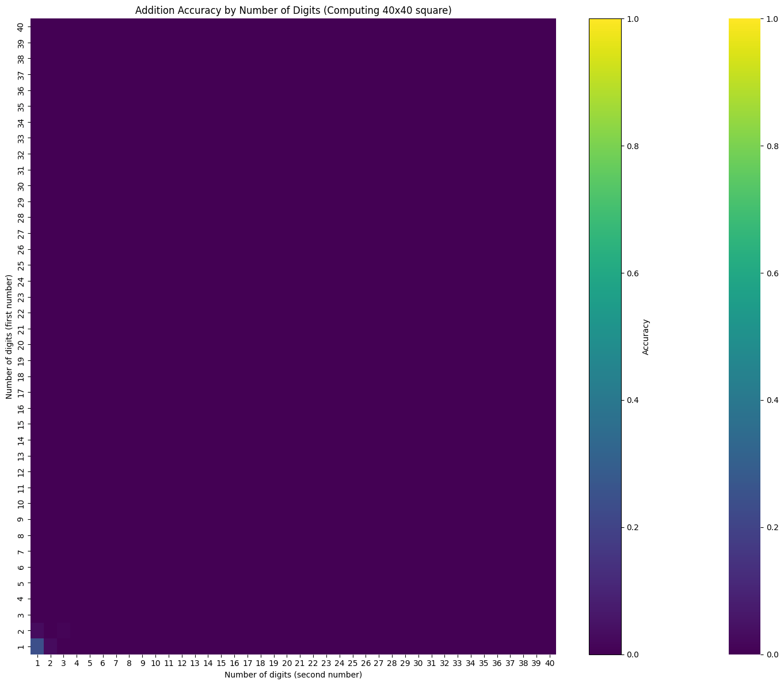Screen dimensions: 784x685
Task: Click the heatmap cell at row 1, column 2
Action: tap(50, 646)
